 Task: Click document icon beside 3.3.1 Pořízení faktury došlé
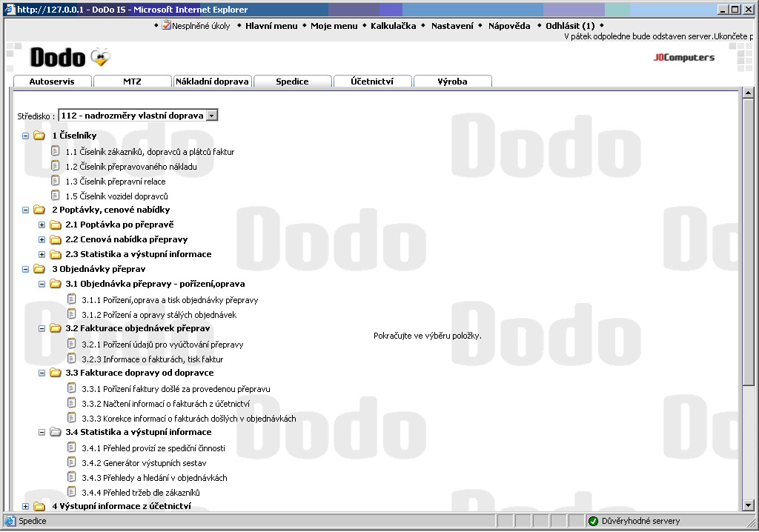pyautogui.click(x=72, y=388)
